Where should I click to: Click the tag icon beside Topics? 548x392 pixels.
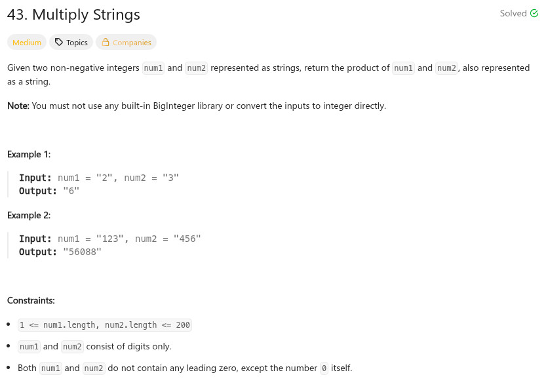(59, 43)
